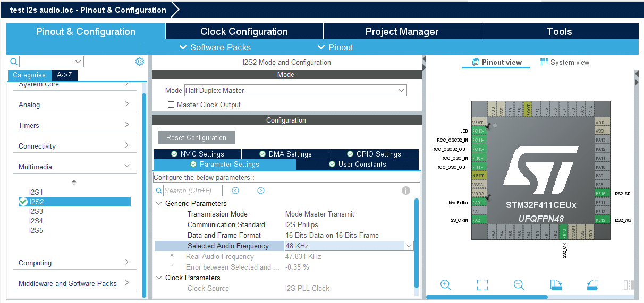
Task: Select pin PB15 labeled I2S2_SD
Action: 603,194
